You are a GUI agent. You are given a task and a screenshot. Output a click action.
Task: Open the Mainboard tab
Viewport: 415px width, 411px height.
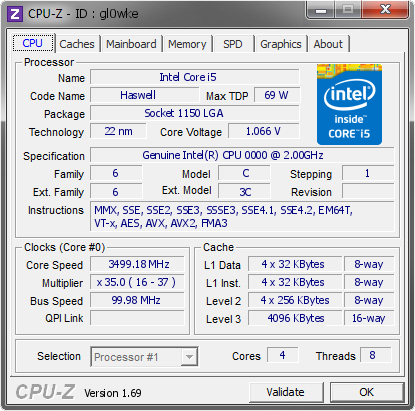click(x=131, y=44)
